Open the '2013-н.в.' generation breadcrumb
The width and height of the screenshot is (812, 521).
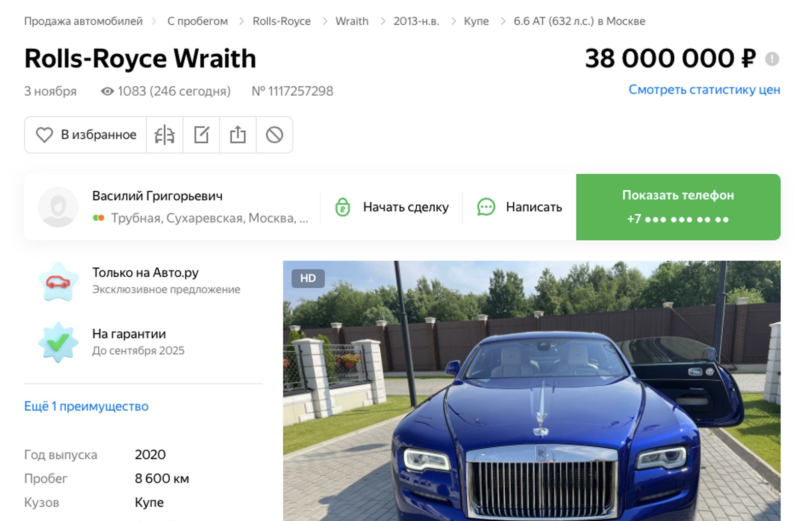[416, 21]
